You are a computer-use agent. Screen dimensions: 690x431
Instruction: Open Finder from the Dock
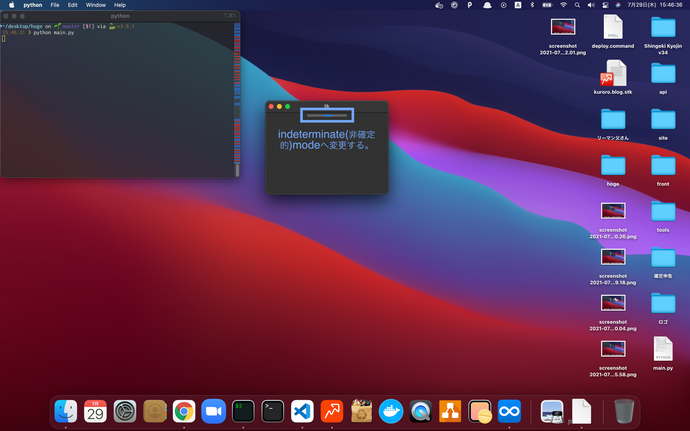(x=66, y=411)
